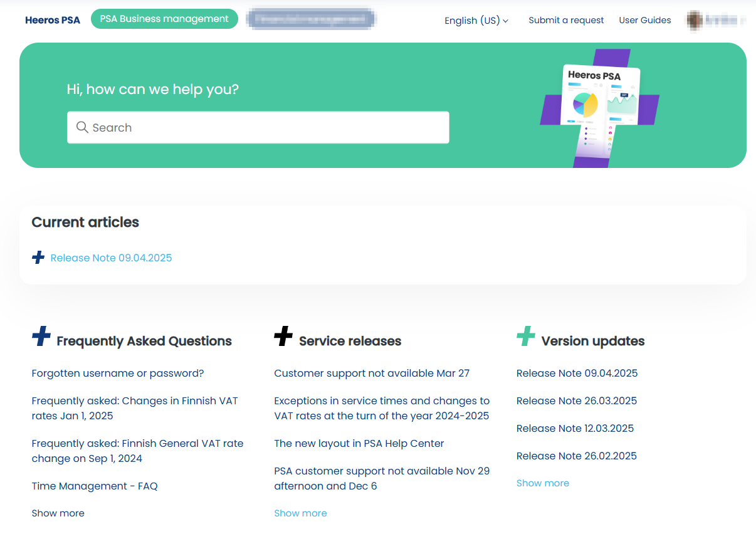Open Release Note 09.04.2025 in Current articles

111,258
